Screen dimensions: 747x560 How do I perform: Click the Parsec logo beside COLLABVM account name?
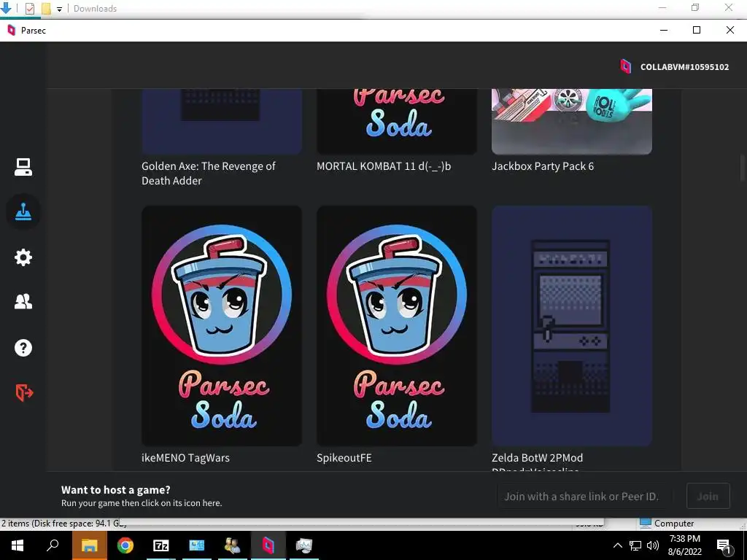click(625, 66)
